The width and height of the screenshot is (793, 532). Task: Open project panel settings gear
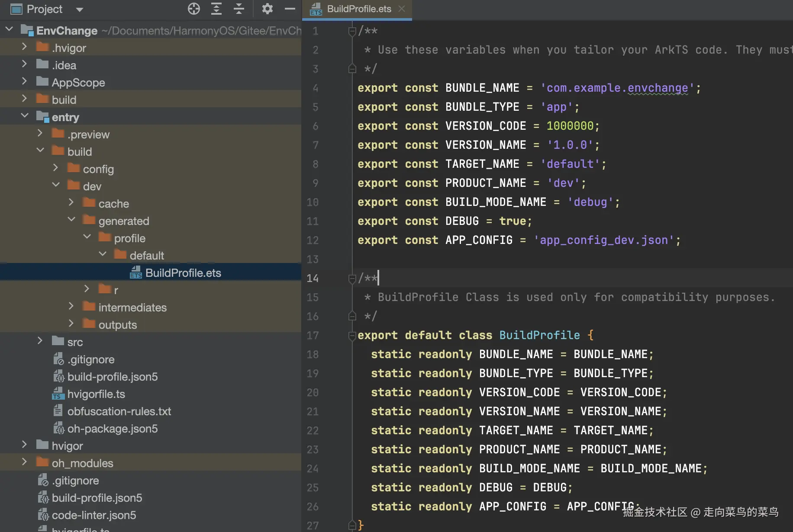click(267, 9)
